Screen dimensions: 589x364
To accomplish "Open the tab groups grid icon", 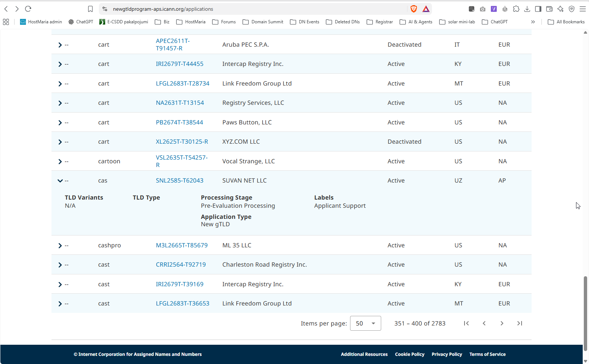I will point(6,22).
